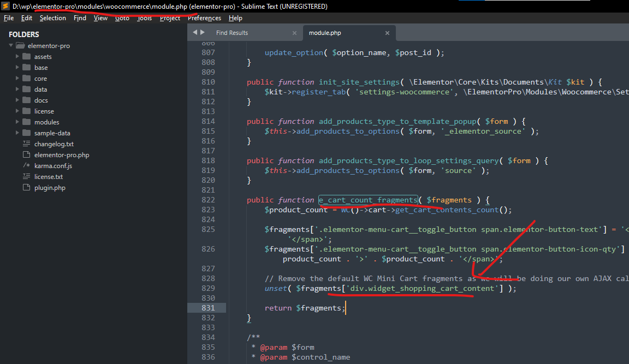Click the elementor-pro.php file icon
The width and height of the screenshot is (629, 364).
click(x=26, y=154)
